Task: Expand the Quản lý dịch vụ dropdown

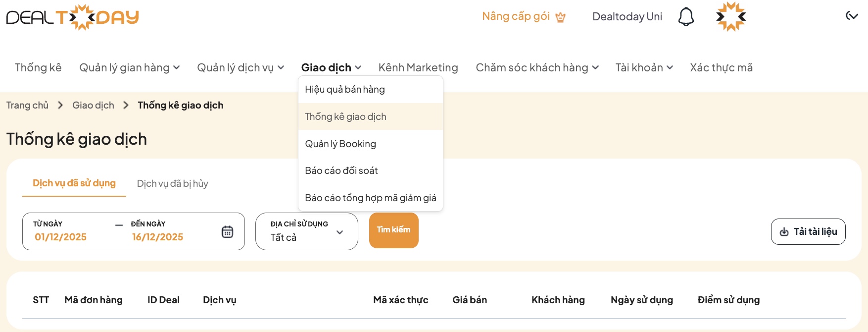Action: point(241,67)
